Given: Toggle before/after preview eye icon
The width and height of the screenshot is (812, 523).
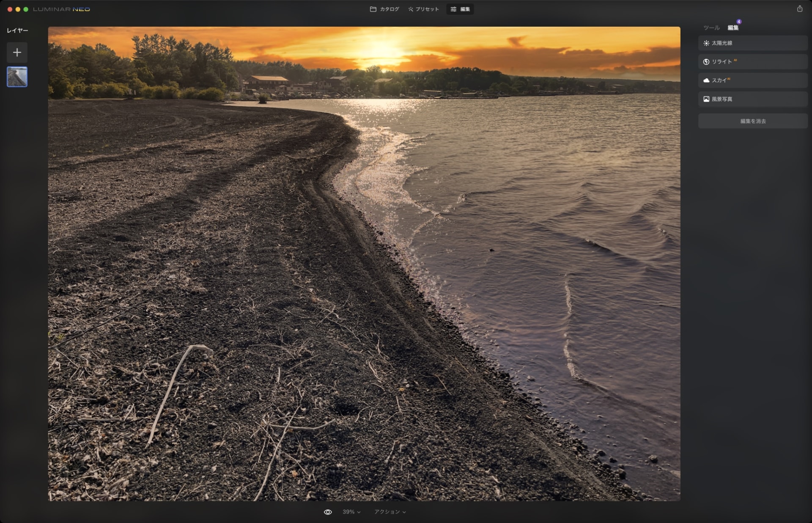Looking at the screenshot, I should click(x=328, y=512).
